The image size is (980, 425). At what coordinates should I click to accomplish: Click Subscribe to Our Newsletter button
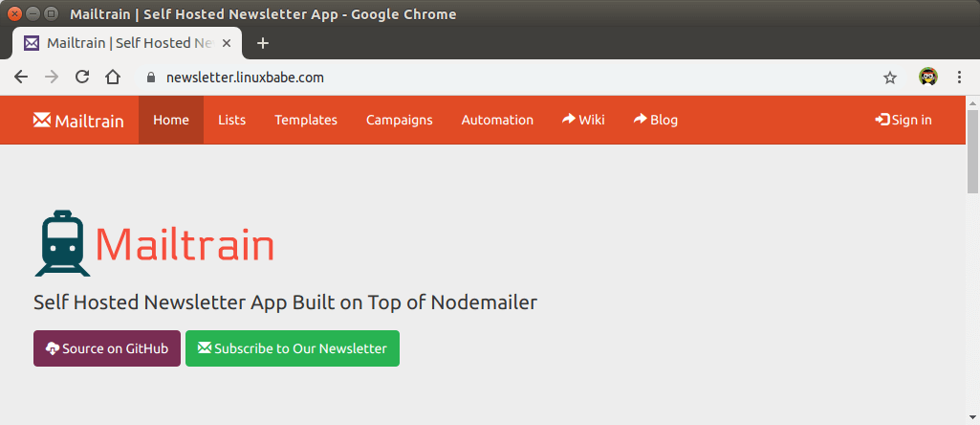pos(293,348)
